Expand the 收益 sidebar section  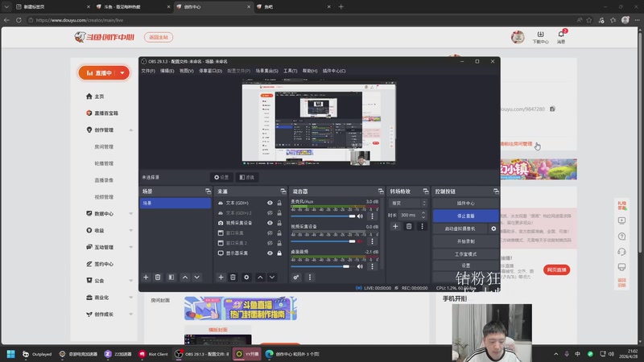click(131, 231)
